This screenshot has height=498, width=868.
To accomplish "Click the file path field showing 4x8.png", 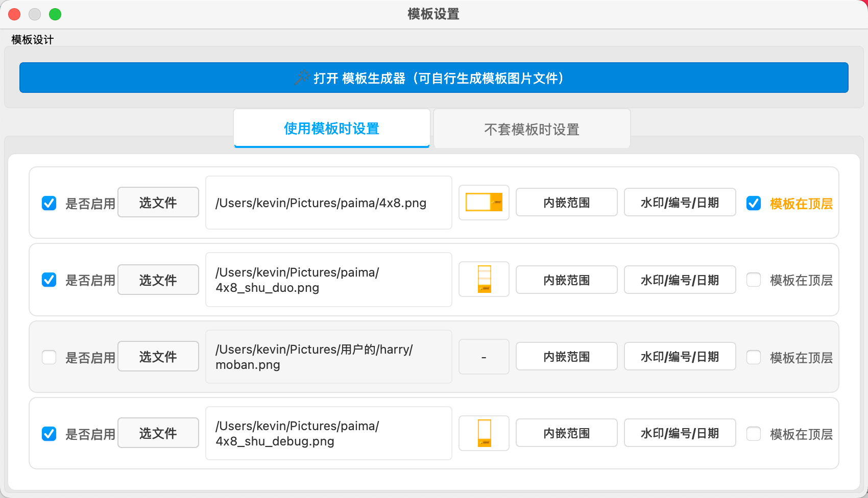I will click(x=328, y=203).
